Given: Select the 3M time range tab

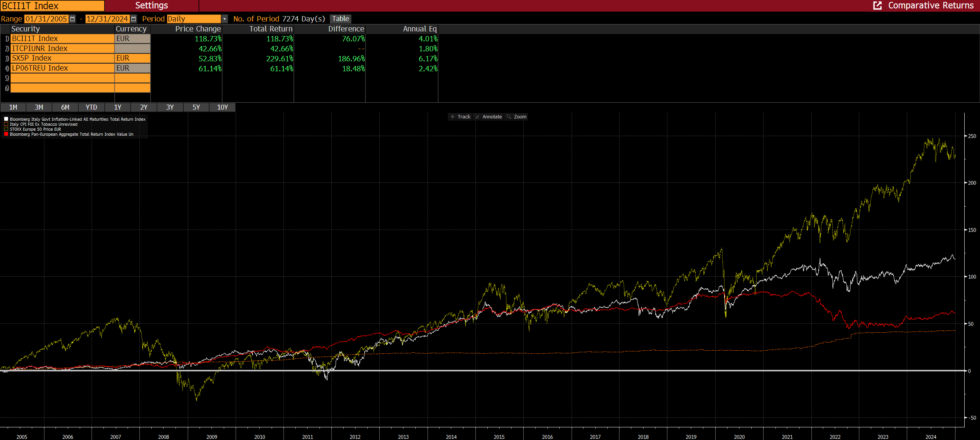Looking at the screenshot, I should [x=39, y=107].
